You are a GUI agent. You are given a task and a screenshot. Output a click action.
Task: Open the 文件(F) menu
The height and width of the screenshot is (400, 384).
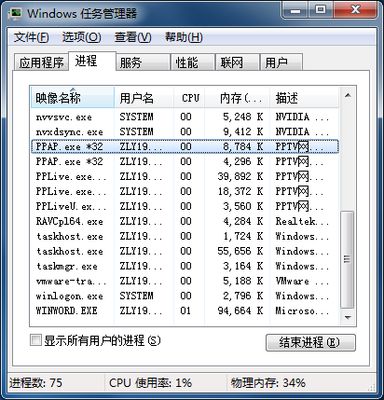pyautogui.click(x=31, y=37)
